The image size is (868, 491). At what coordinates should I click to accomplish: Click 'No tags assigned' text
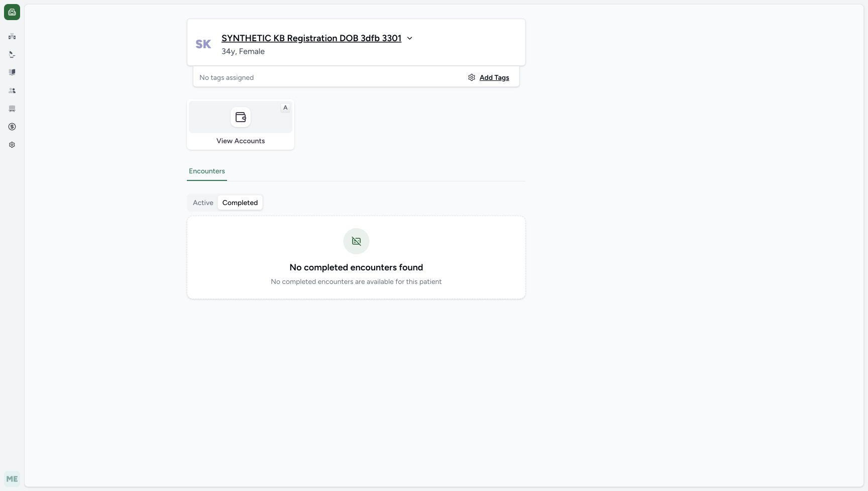coord(227,77)
